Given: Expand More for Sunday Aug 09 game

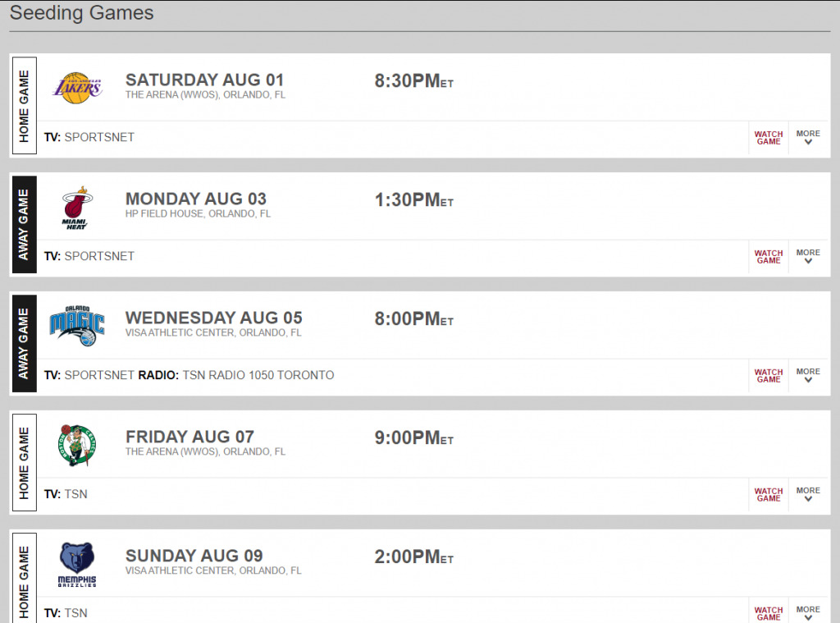Looking at the screenshot, I should point(808,613).
